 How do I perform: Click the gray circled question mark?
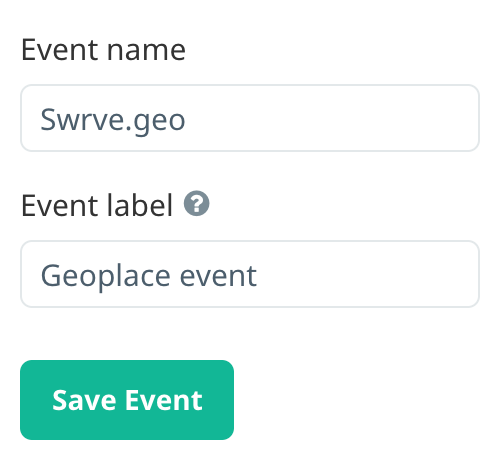click(x=197, y=203)
